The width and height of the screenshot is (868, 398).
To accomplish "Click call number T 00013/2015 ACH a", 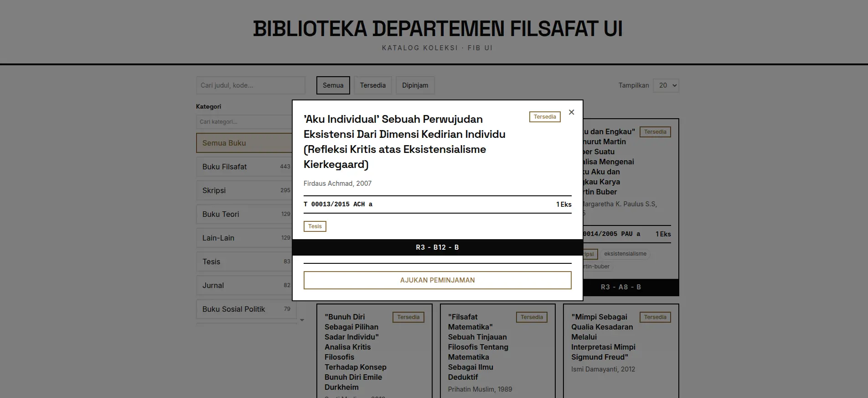I will [x=338, y=204].
